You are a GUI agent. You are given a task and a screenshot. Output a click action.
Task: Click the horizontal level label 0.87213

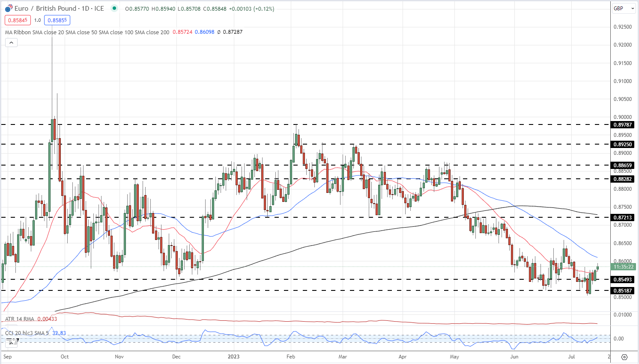tap(623, 218)
